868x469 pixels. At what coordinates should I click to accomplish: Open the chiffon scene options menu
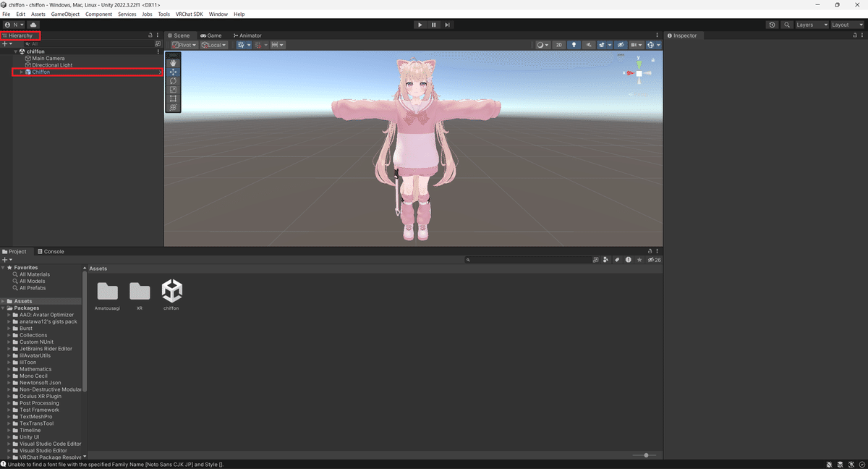coord(158,51)
